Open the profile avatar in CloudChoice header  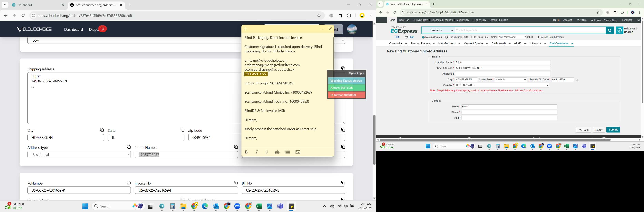click(352, 29)
